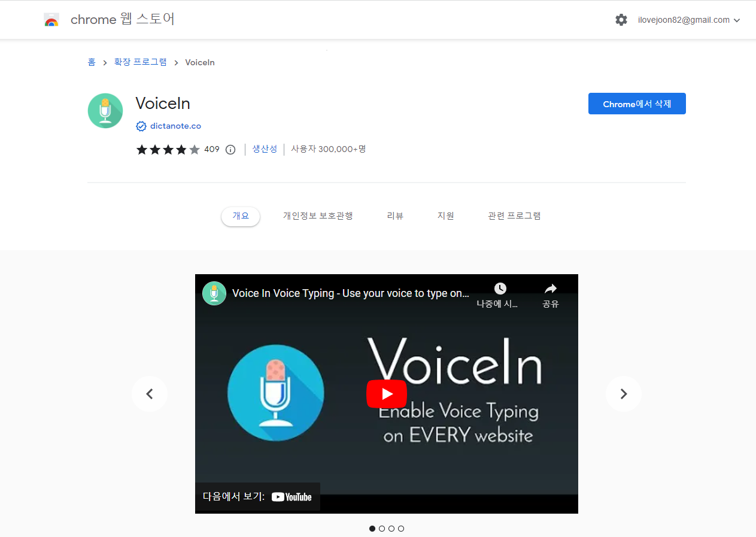This screenshot has height=537, width=756.
Task: Click the chrome 웹 스토어 header title
Action: point(123,20)
